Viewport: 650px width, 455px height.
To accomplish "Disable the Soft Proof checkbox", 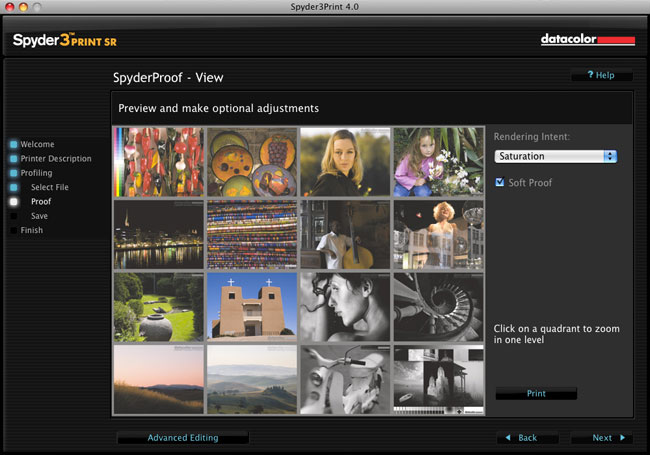I will click(500, 182).
